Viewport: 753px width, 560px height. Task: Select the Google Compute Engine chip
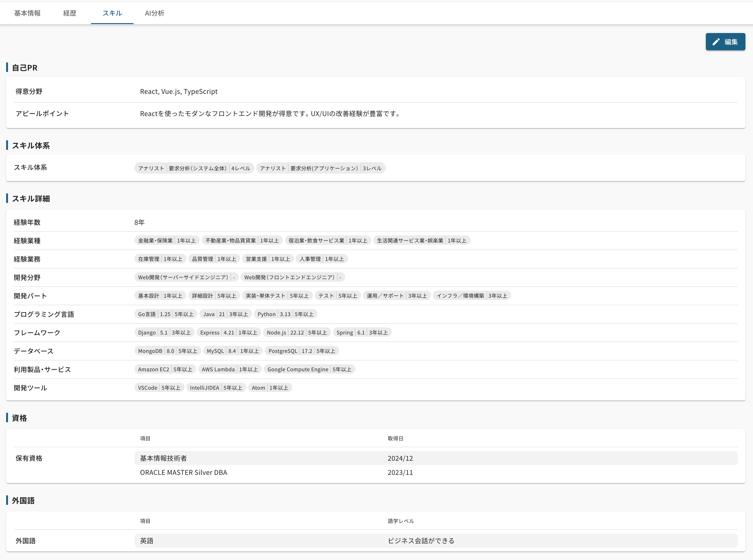pos(309,369)
